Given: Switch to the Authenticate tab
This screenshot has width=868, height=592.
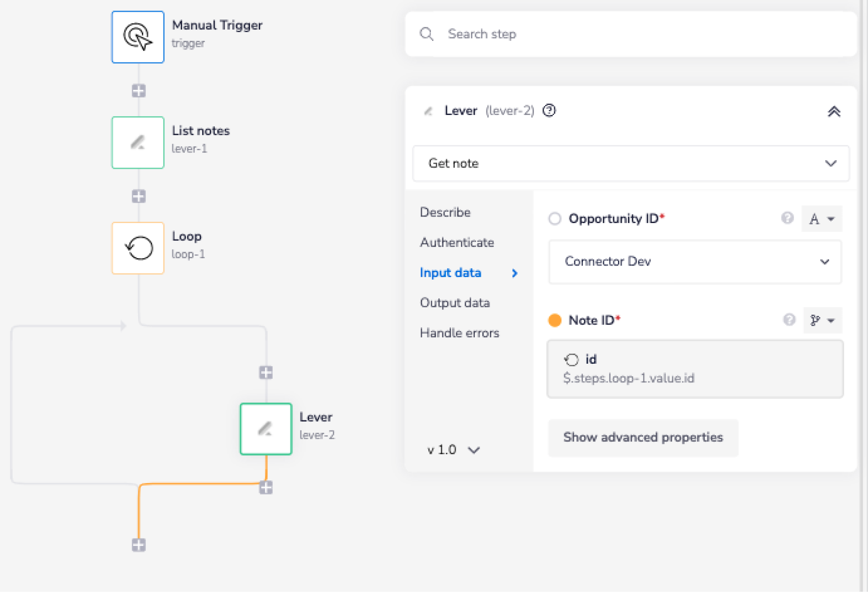Looking at the screenshot, I should 457,242.
